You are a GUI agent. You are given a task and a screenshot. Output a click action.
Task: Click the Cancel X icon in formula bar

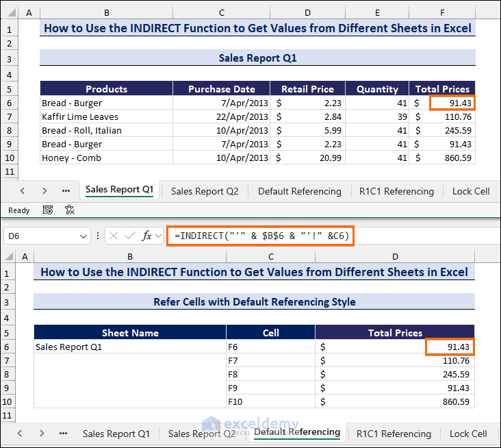[x=114, y=236]
